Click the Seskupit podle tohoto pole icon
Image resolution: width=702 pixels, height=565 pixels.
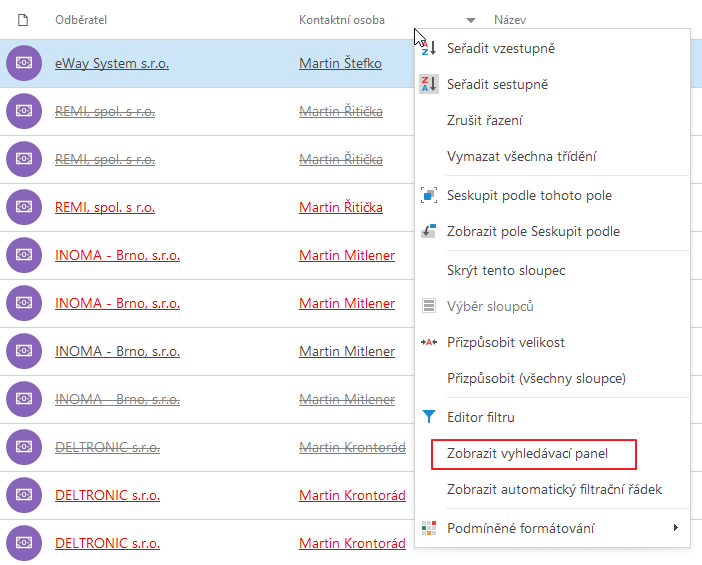429,195
